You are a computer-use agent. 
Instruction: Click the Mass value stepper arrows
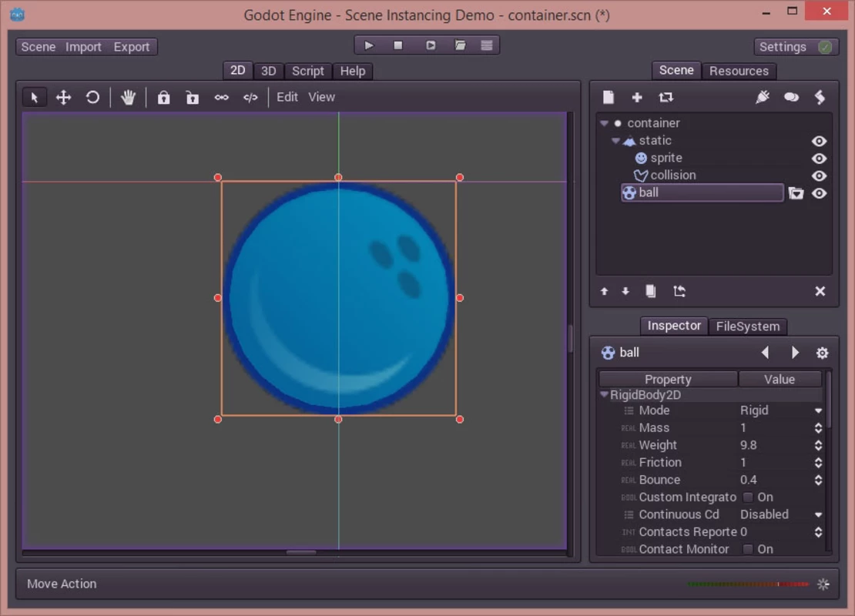click(818, 428)
